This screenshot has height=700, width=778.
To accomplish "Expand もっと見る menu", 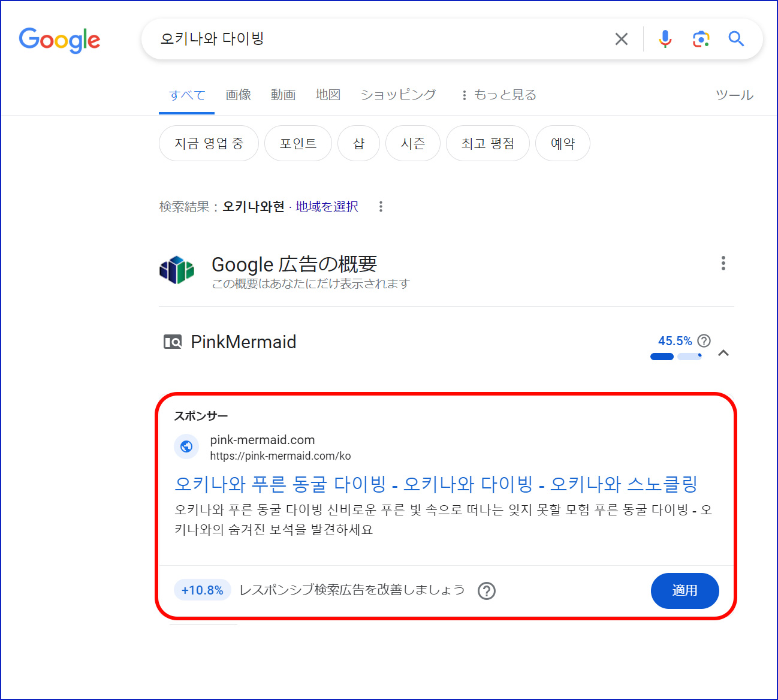I will click(x=499, y=95).
